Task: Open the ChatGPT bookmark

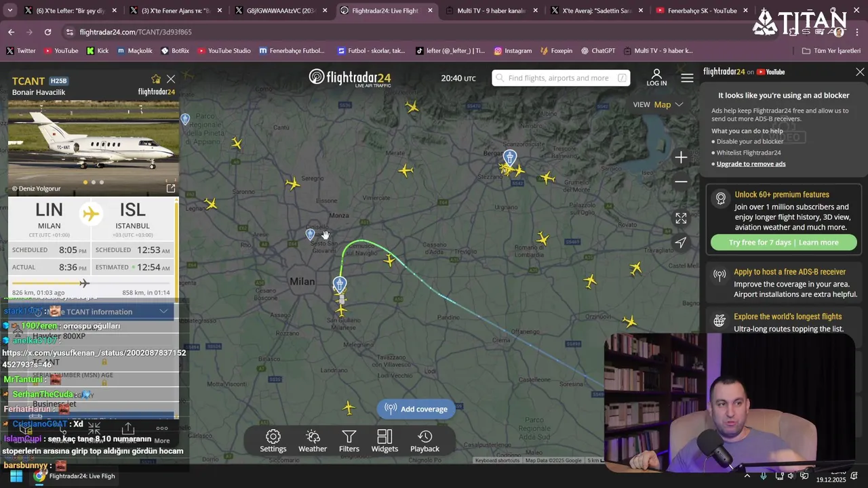Action: pyautogui.click(x=597, y=51)
